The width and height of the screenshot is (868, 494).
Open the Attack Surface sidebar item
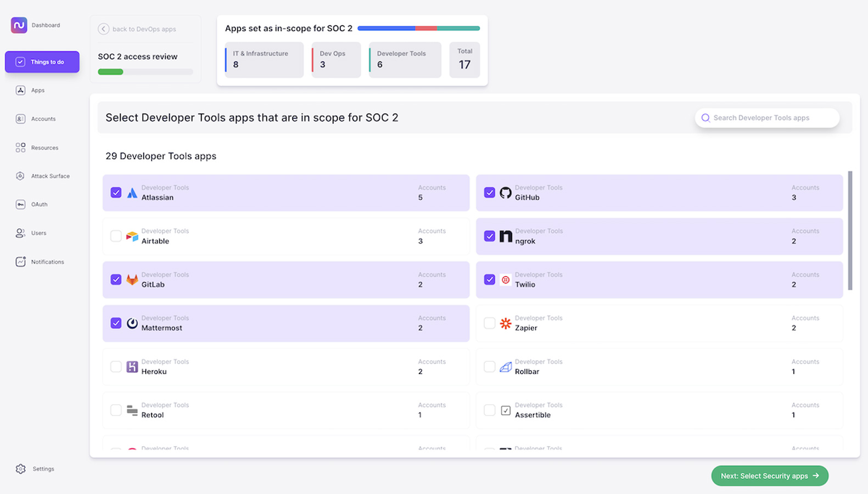pos(51,176)
